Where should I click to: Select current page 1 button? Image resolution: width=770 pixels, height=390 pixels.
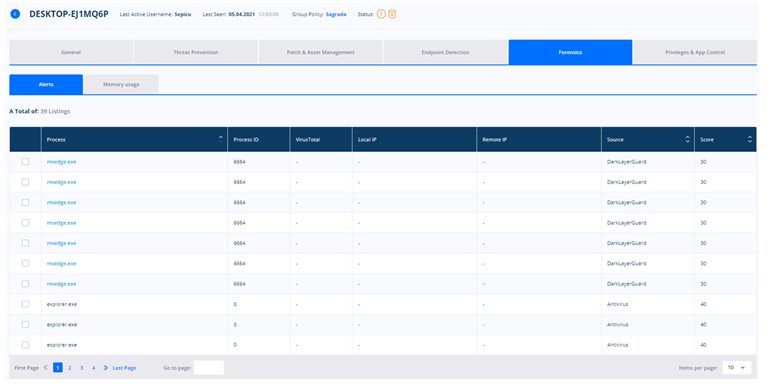pos(58,367)
